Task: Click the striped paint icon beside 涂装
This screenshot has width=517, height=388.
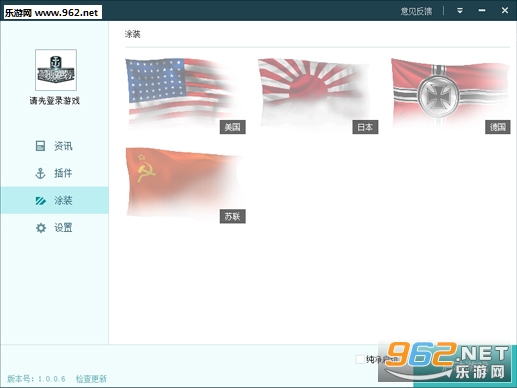Action: point(41,201)
